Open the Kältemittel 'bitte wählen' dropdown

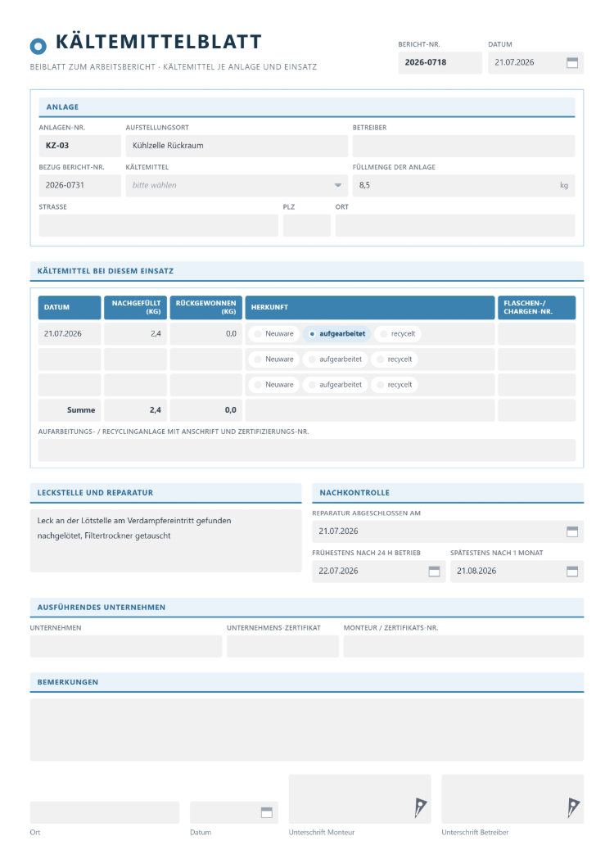[237, 185]
